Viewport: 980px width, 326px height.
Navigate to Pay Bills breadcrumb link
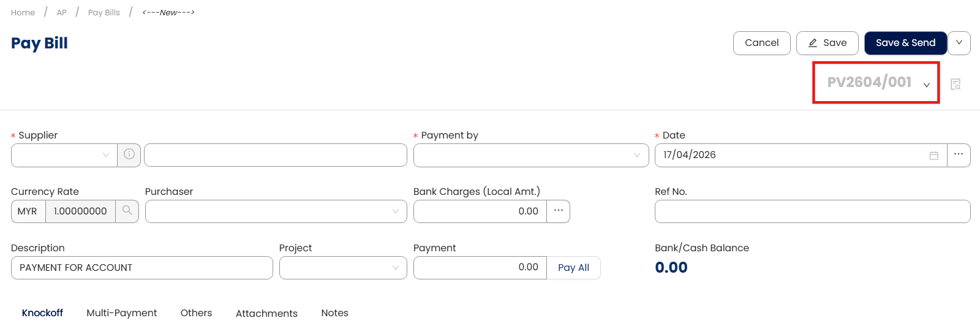pyautogui.click(x=104, y=12)
